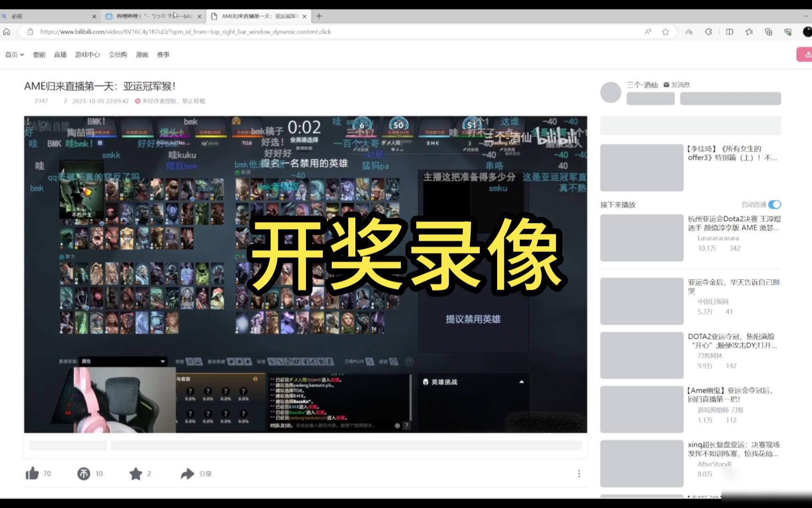This screenshot has height=508, width=812.
Task: Open uploader Larararararara link
Action: (x=718, y=238)
